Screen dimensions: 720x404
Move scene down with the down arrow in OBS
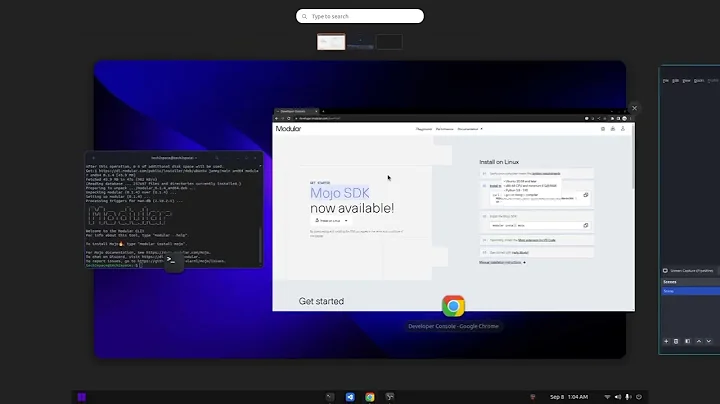[x=709, y=341]
